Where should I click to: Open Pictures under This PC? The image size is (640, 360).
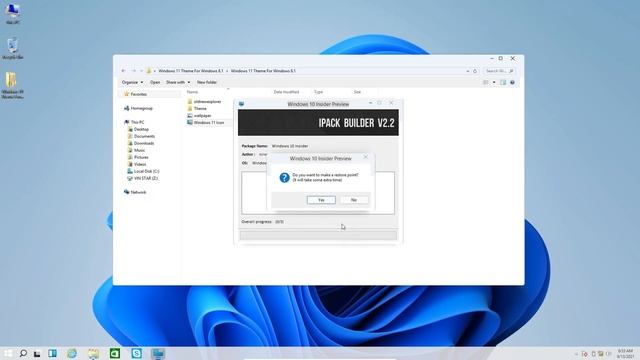click(x=138, y=157)
